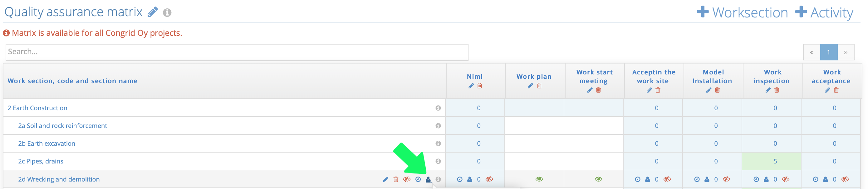
Task: Toggle hidden eye on 2d Wrecking row
Action: [407, 179]
